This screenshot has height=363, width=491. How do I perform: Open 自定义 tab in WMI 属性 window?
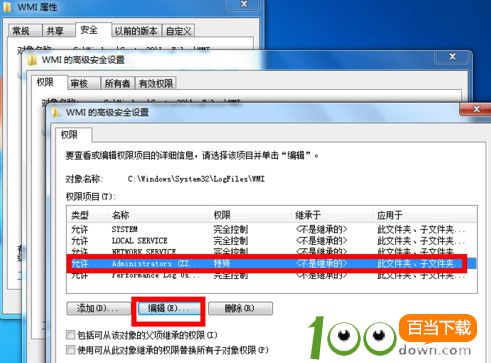tap(179, 31)
